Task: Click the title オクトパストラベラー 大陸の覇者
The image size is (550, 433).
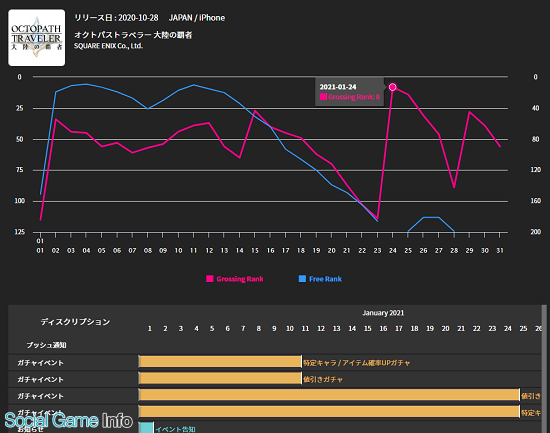Action: point(133,35)
